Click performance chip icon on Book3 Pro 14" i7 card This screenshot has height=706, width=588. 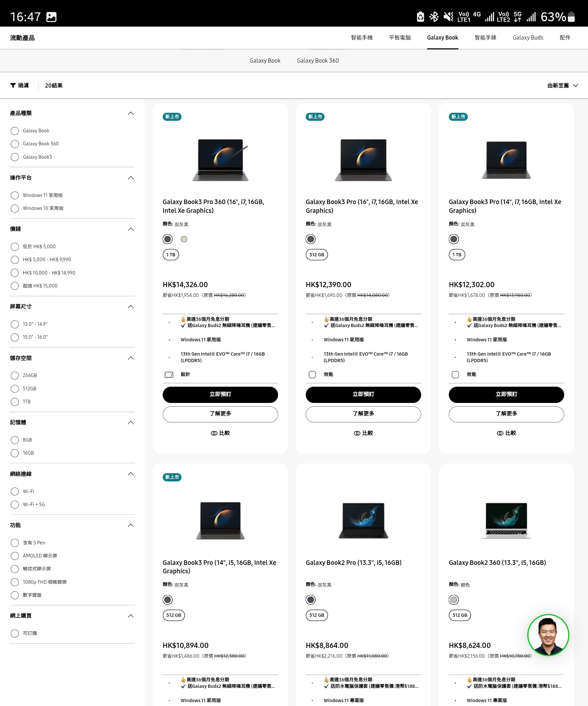click(x=455, y=374)
